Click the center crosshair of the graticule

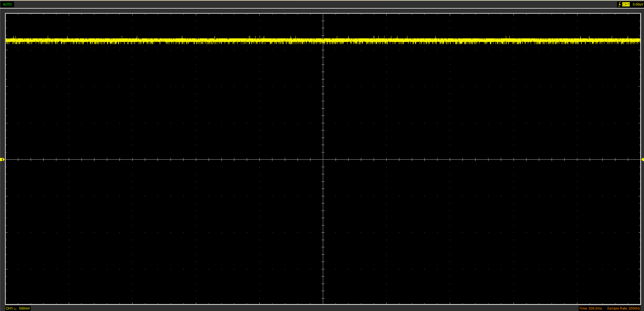323,159
